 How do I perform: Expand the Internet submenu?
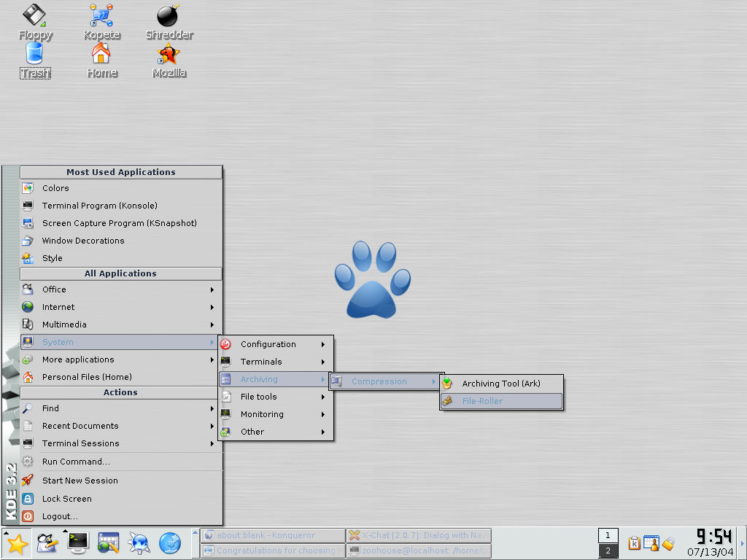point(121,307)
